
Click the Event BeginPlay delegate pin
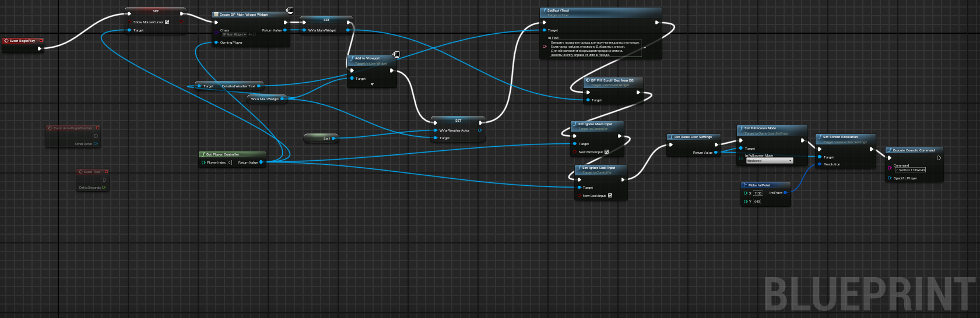point(41,41)
